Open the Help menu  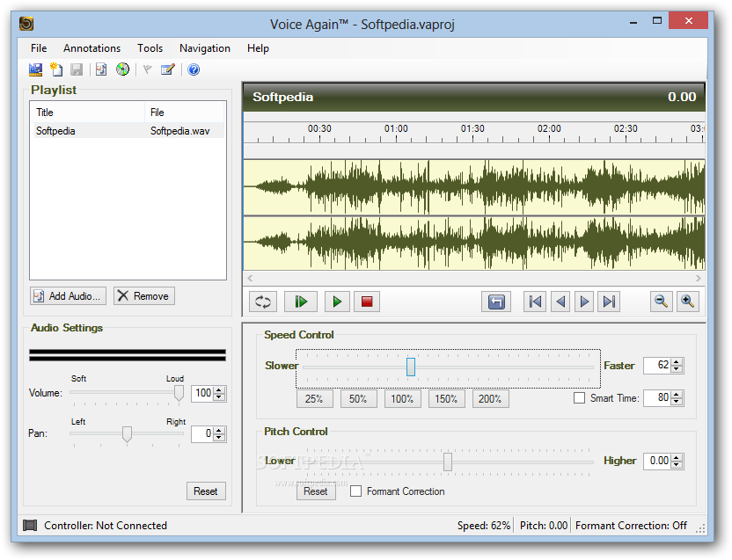(258, 48)
